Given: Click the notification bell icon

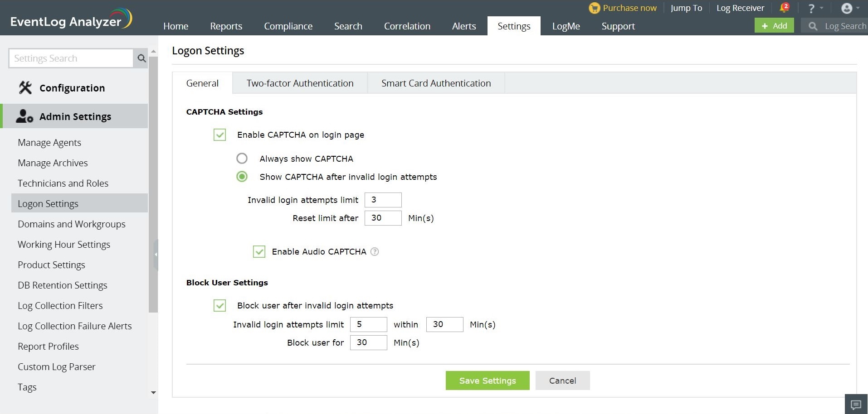Looking at the screenshot, I should pyautogui.click(x=784, y=8).
